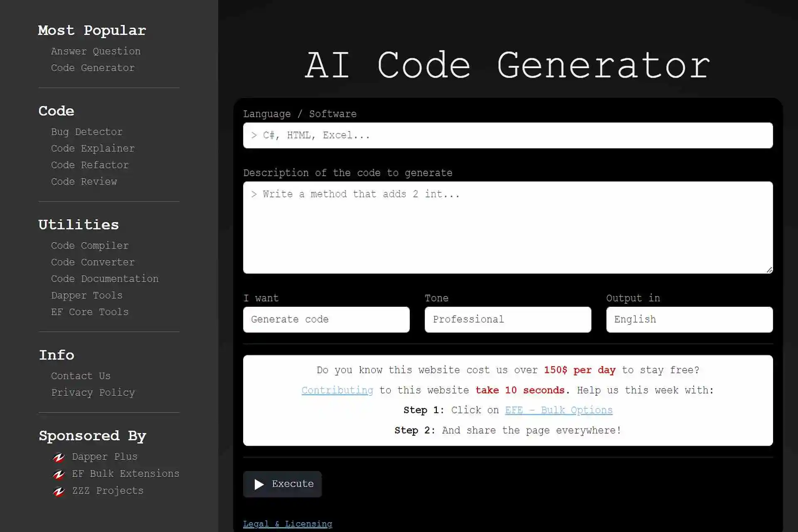Visit ZZZ Projects sponsor link
This screenshot has height=532, width=798.
click(108, 491)
